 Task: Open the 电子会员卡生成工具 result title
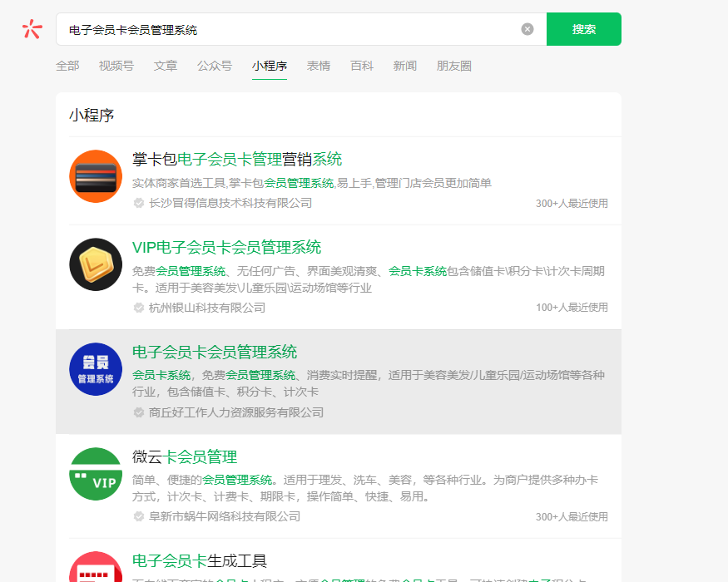(200, 560)
